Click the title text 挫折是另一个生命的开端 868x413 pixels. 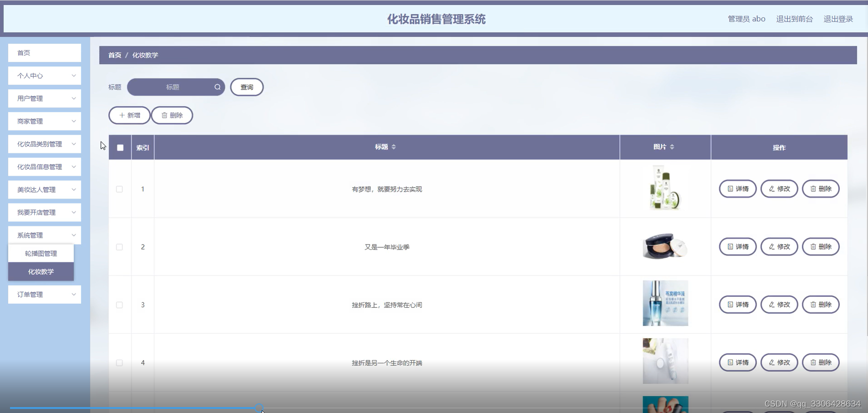tap(387, 362)
